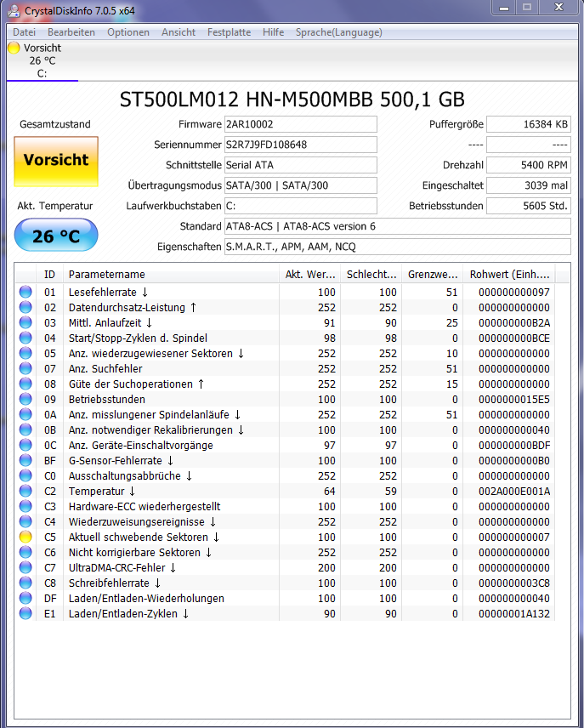Minimize the CrystalDiskInfo window
Viewport: 584px width, 728px height.
click(505, 8)
